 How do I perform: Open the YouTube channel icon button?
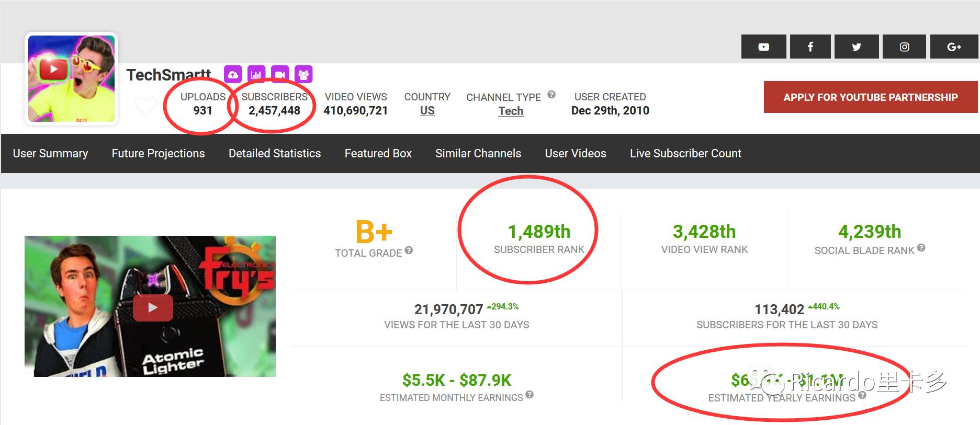[x=763, y=47]
